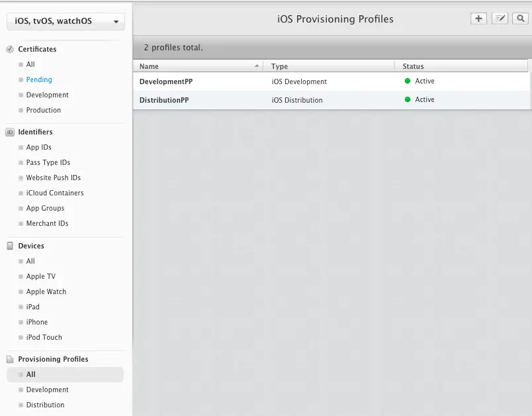Open iPad devices
This screenshot has height=416, width=532.
pos(32,307)
